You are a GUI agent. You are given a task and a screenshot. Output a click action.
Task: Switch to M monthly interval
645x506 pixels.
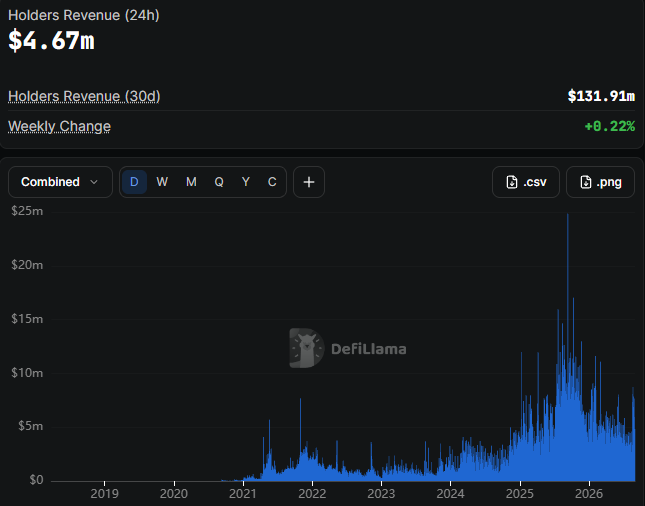pyautogui.click(x=191, y=182)
